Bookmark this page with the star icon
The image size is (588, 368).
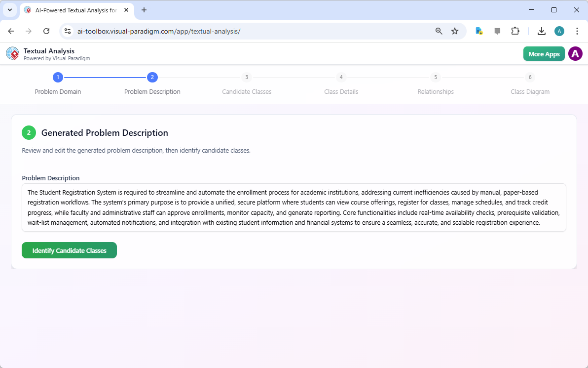[x=454, y=31]
